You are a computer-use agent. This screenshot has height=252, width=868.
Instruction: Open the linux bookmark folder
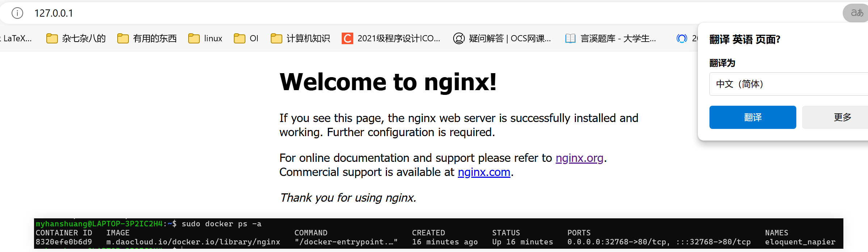tap(205, 38)
